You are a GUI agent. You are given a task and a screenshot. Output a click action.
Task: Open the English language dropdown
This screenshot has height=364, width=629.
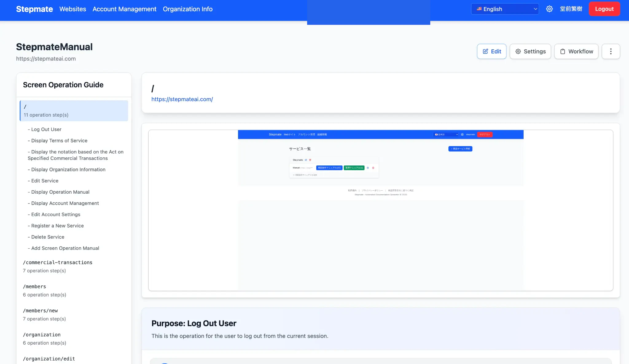pyautogui.click(x=505, y=9)
